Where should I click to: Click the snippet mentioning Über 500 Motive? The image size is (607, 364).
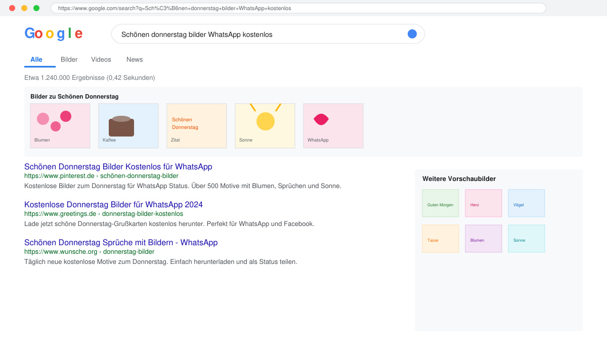click(183, 186)
